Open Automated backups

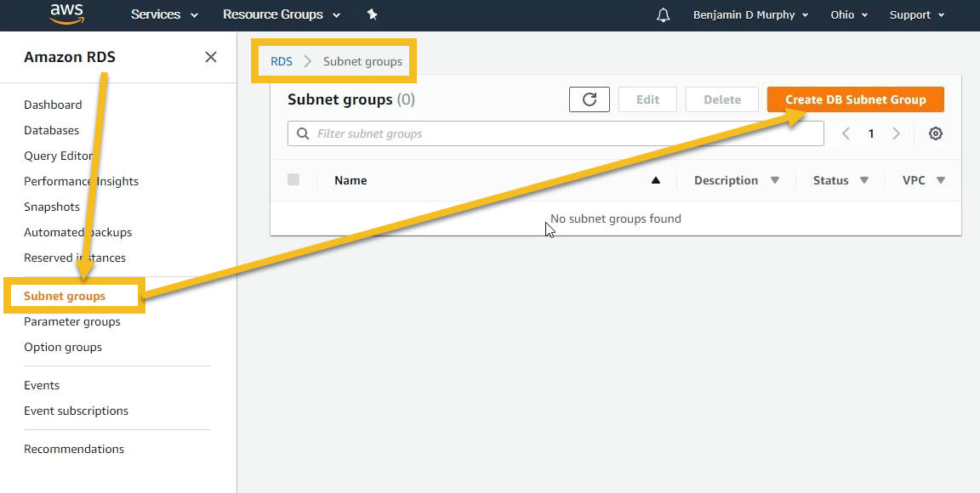(77, 232)
